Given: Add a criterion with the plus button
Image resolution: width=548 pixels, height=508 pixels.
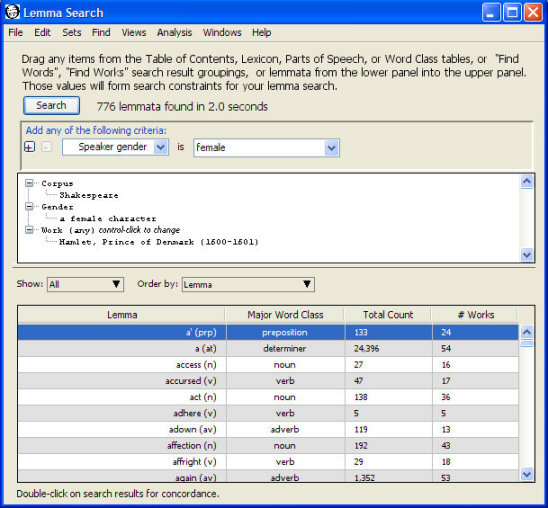Looking at the screenshot, I should [x=29, y=147].
